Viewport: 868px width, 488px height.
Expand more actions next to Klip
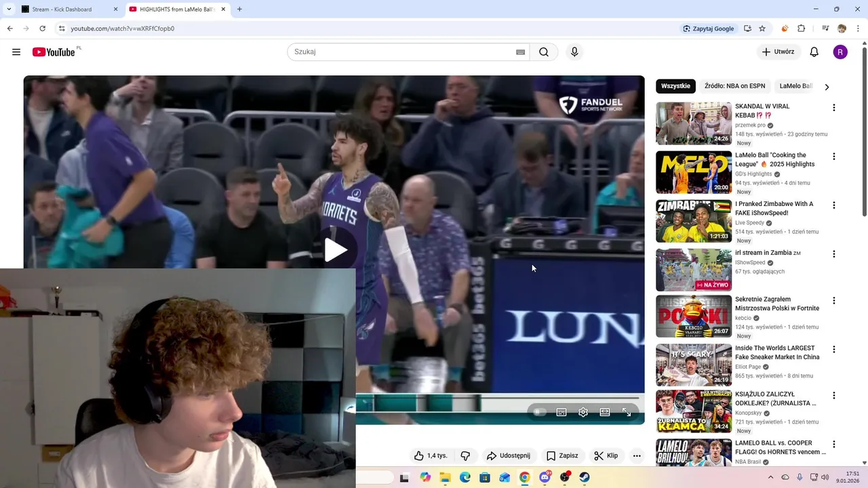(x=637, y=455)
